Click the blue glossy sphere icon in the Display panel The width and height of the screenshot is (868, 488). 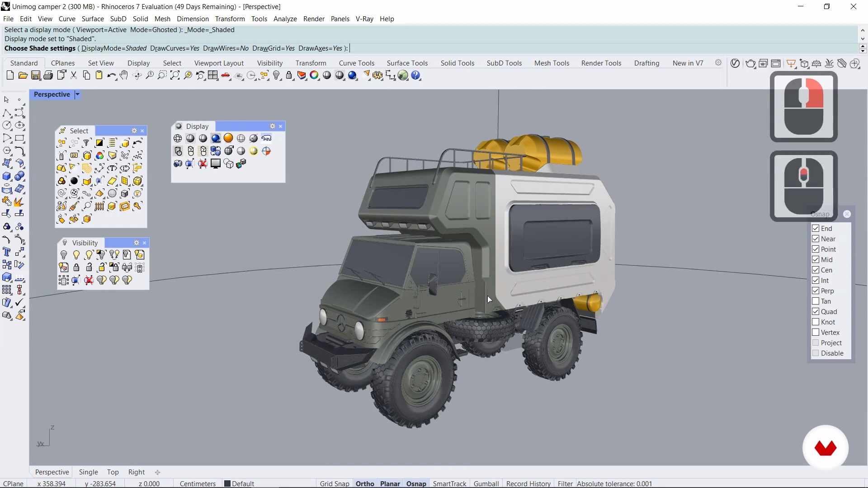[x=216, y=138]
